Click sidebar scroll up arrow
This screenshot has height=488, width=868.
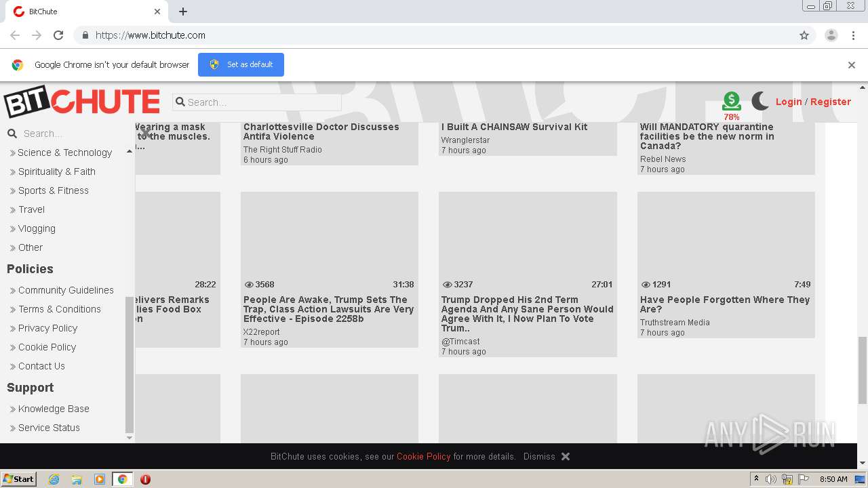130,151
